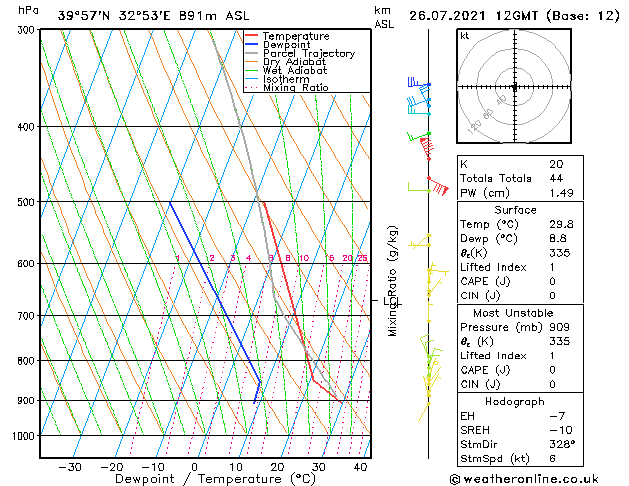This screenshot has height=486, width=629.
Task: Click the K index value 20
Action: click(x=556, y=164)
